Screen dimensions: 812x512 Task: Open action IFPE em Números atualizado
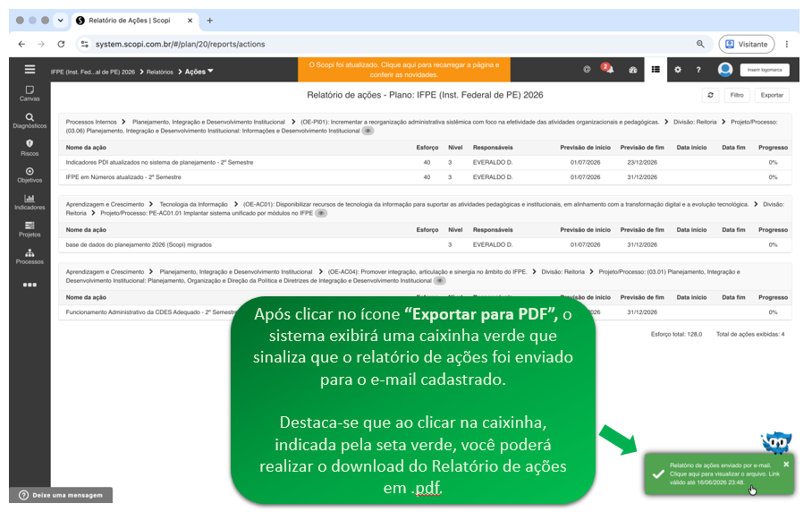click(123, 176)
